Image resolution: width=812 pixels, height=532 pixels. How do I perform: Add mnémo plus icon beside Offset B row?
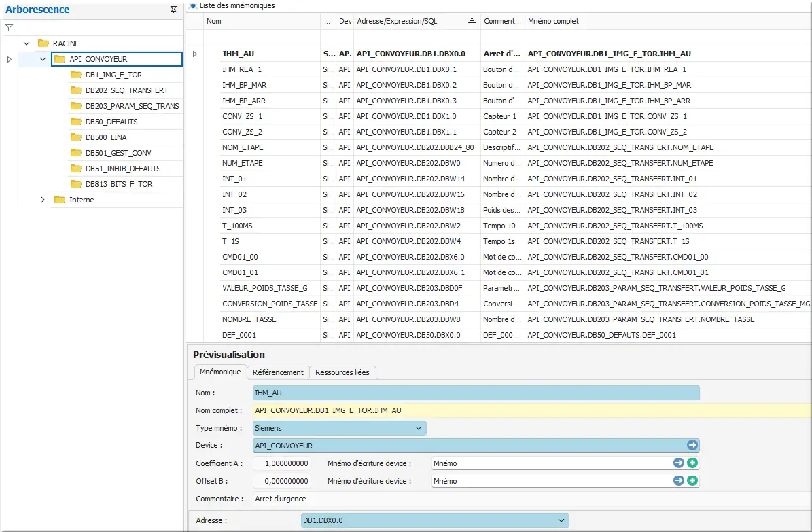pyautogui.click(x=692, y=480)
